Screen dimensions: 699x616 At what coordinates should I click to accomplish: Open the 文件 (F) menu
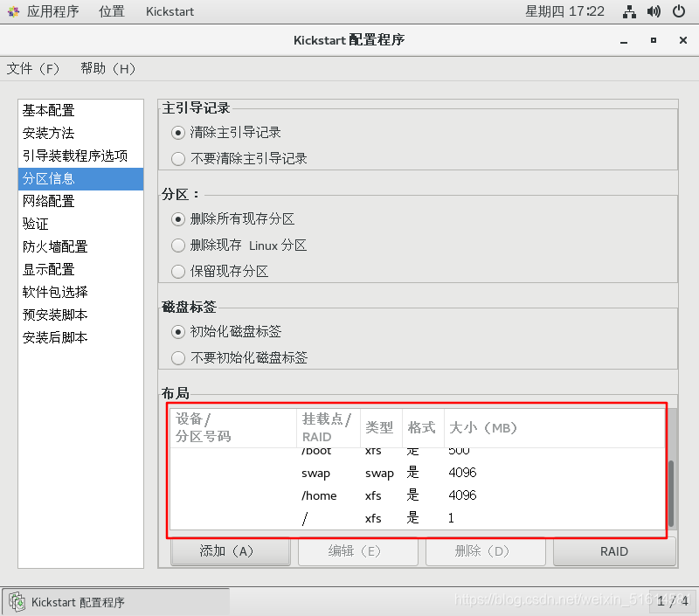pos(32,69)
